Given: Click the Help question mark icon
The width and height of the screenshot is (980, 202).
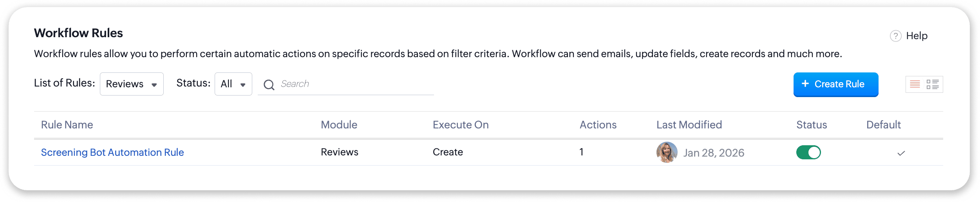Looking at the screenshot, I should (895, 36).
